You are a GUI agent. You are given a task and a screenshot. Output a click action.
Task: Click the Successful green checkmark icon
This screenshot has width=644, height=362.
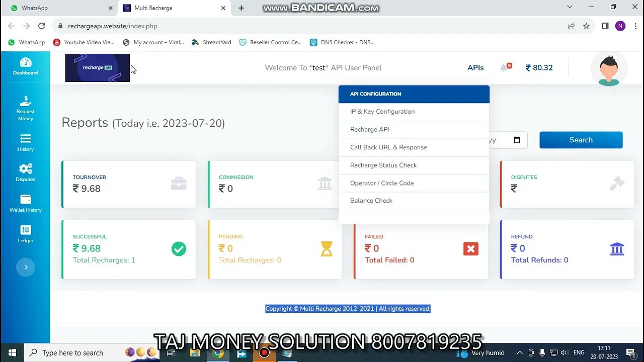(x=179, y=248)
